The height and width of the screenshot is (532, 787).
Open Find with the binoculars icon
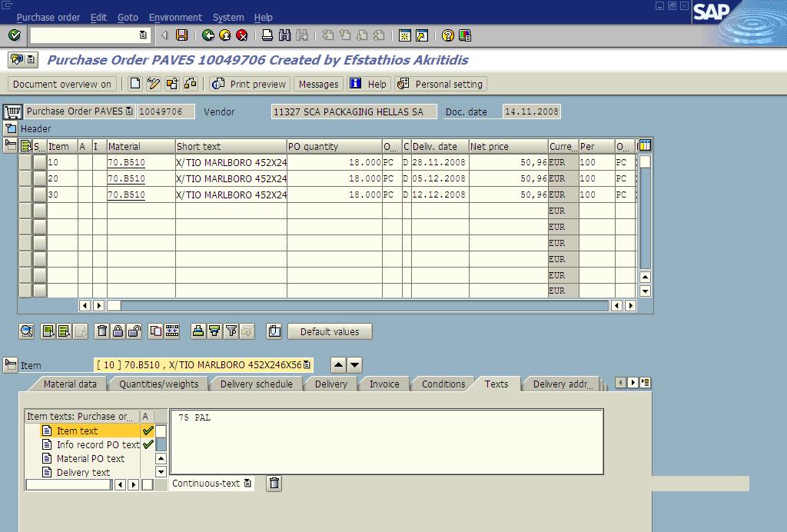pos(284,35)
